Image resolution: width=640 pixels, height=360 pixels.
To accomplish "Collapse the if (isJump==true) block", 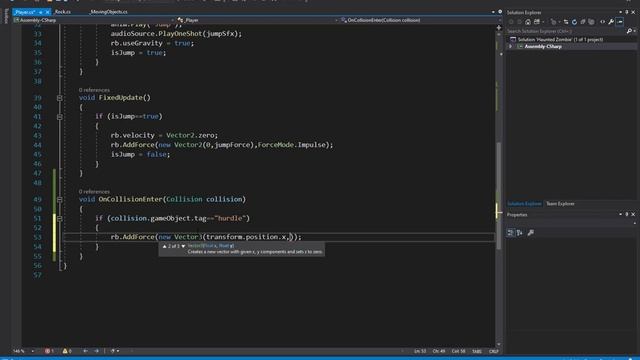I will coord(60,117).
